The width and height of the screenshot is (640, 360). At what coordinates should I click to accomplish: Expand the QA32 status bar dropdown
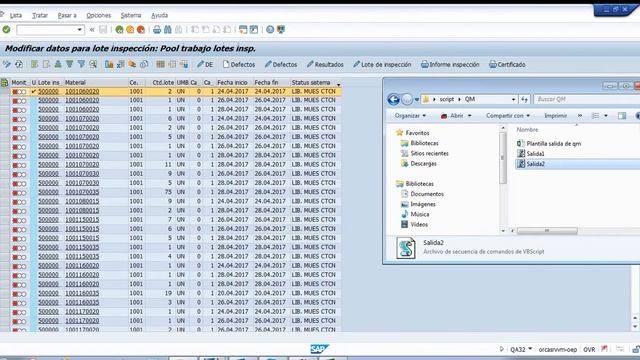tap(530, 349)
